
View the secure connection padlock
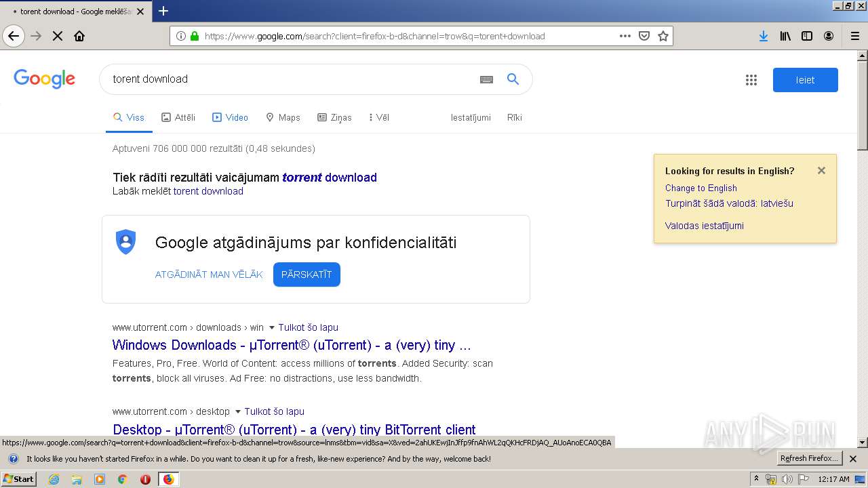click(195, 36)
